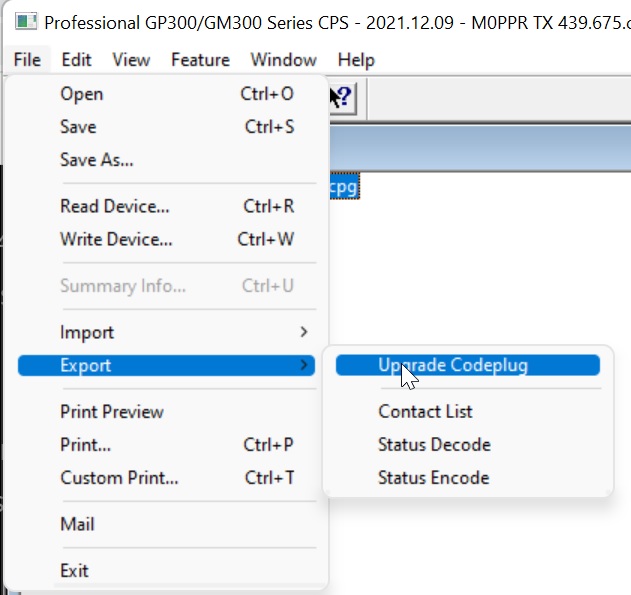This screenshot has width=631, height=595.
Task: Open the Feature menu
Action: [x=200, y=60]
